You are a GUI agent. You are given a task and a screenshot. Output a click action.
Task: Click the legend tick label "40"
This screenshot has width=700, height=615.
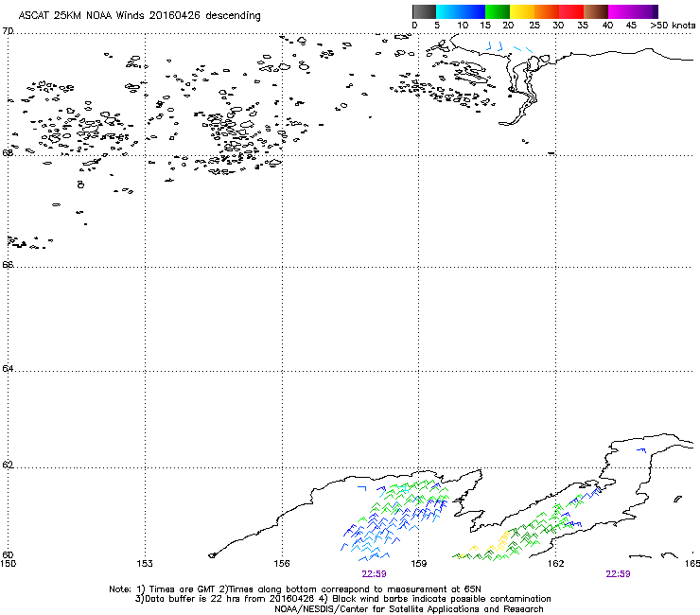607,26
